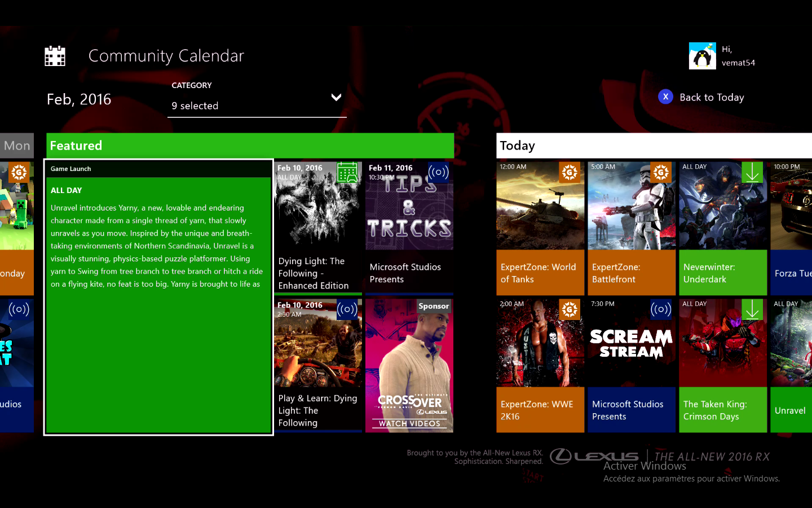This screenshot has width=812, height=508.
Task: Click the download icon on Taken King tile
Action: click(x=752, y=310)
